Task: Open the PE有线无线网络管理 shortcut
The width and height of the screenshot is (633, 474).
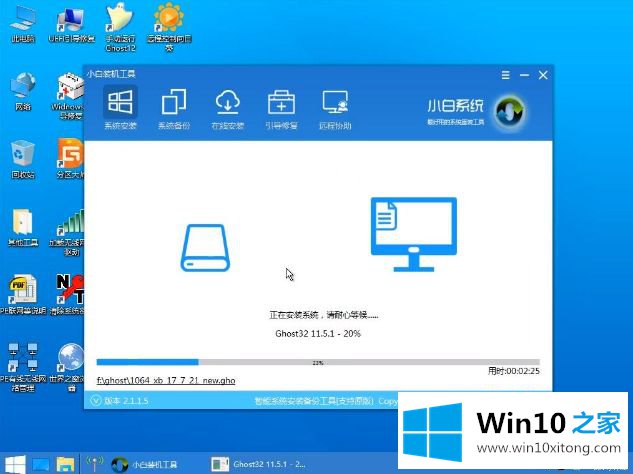Action: [x=23, y=367]
